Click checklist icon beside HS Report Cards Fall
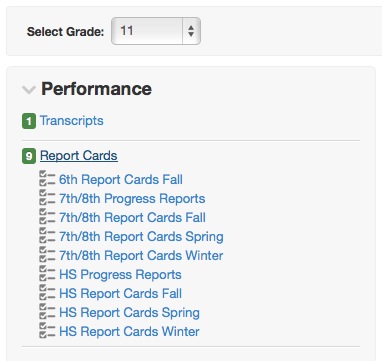The height and width of the screenshot is (361, 382). (x=47, y=292)
